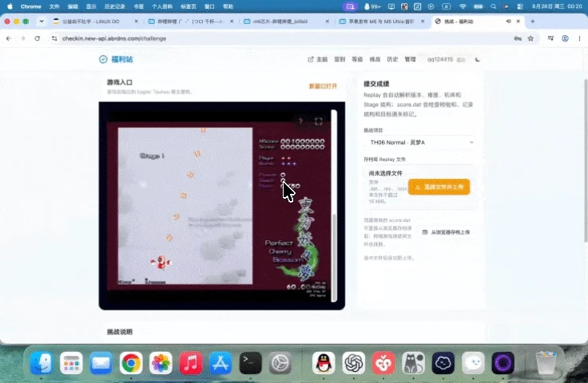588x383 pixels.
Task: Open Music from the Dock
Action: pyautogui.click(x=191, y=363)
